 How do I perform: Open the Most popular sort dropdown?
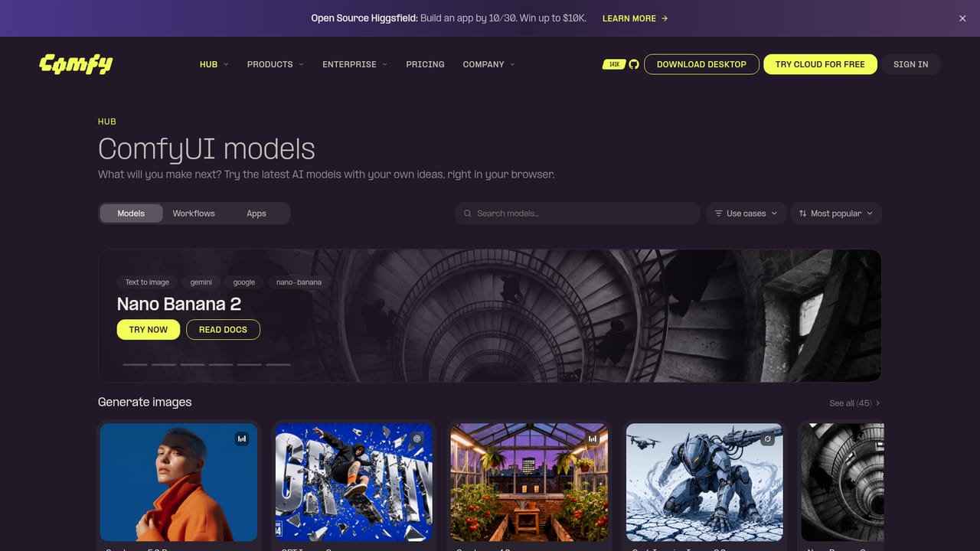(x=836, y=214)
